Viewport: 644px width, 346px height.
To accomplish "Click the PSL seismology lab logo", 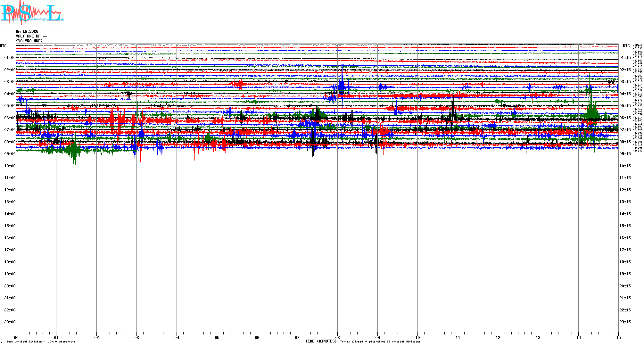I will click(32, 13).
